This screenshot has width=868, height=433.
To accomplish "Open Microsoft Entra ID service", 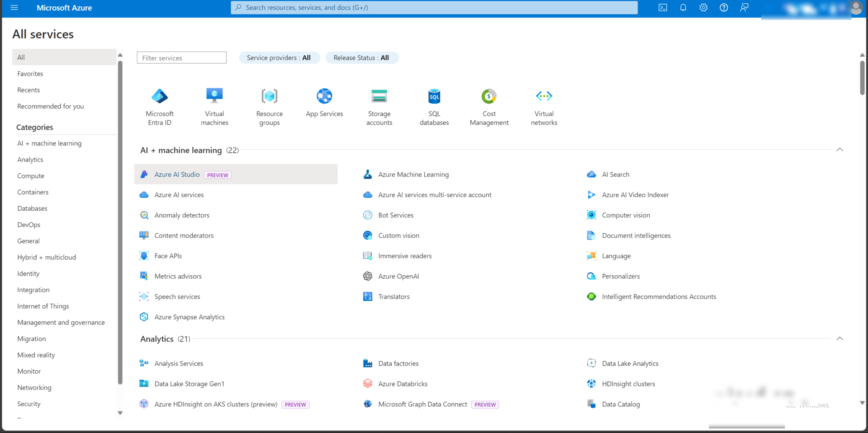I will point(160,106).
